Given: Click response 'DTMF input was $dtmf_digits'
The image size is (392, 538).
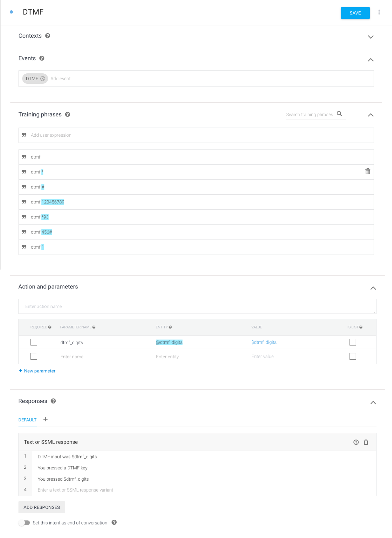Looking at the screenshot, I should coord(67,457).
